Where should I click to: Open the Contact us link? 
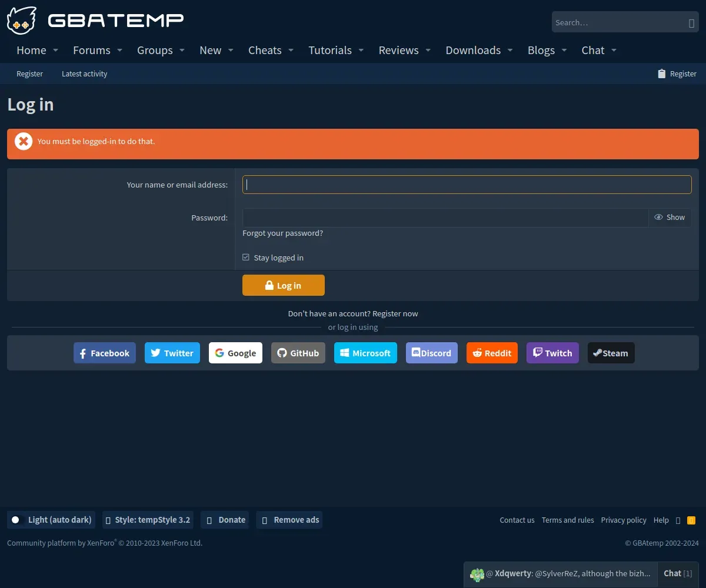(x=517, y=520)
